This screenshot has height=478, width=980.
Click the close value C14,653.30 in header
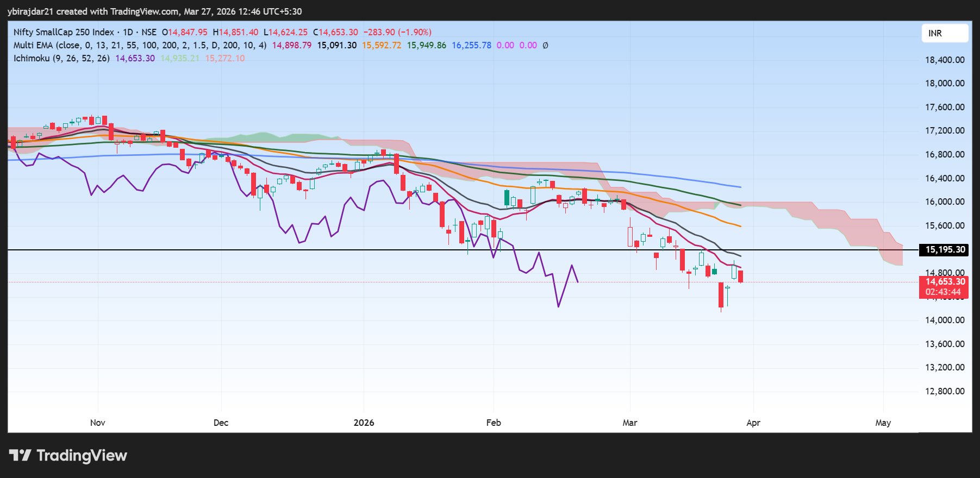click(x=335, y=32)
